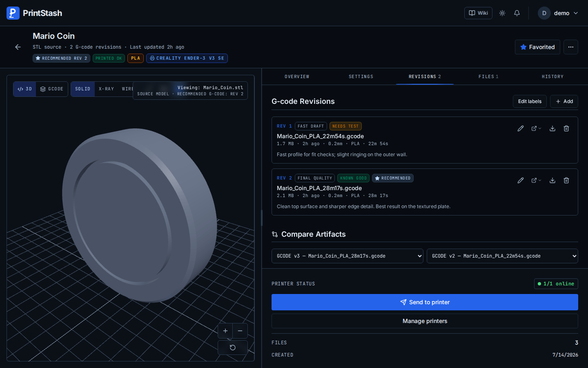
Task: Click the Edit labels button
Action: [530, 101]
